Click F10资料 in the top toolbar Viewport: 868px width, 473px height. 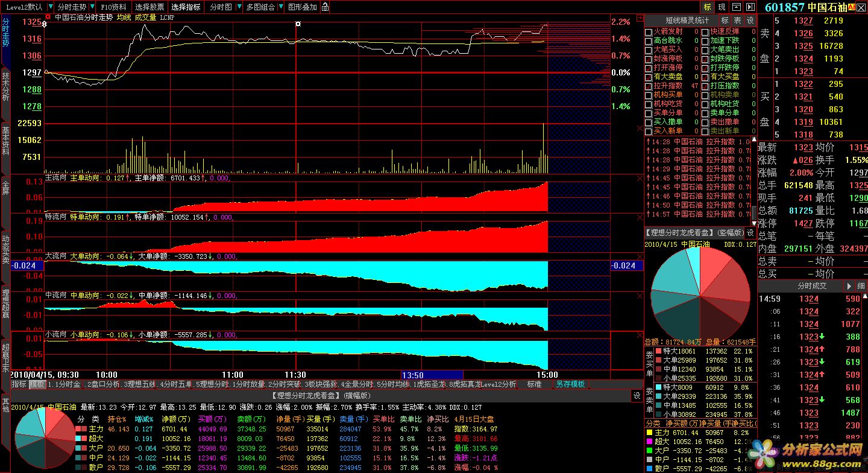(114, 7)
